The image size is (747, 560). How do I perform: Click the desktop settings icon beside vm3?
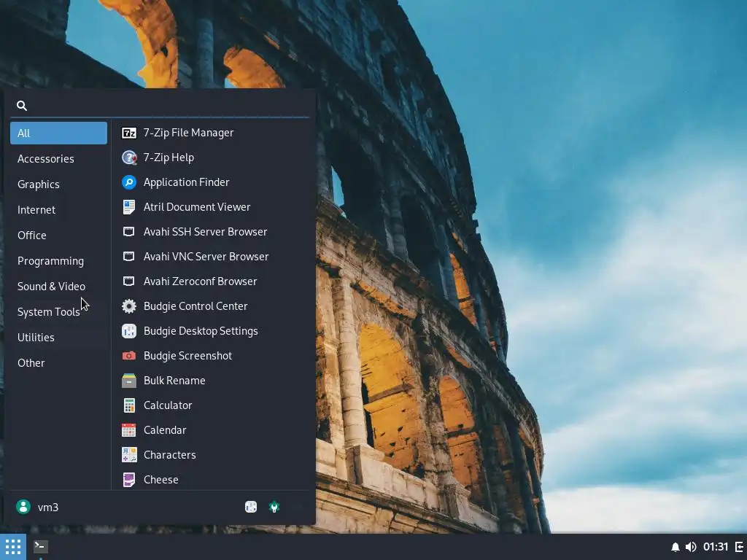[251, 507]
